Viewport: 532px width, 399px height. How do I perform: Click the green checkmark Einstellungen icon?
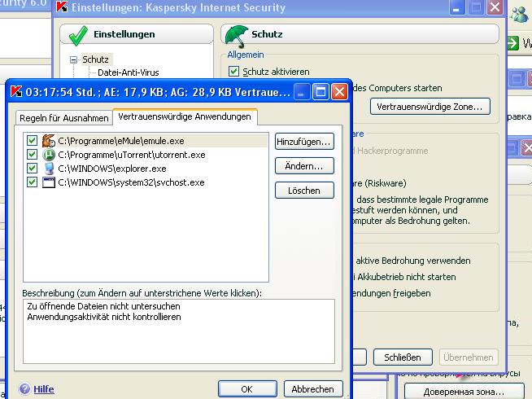[x=78, y=35]
